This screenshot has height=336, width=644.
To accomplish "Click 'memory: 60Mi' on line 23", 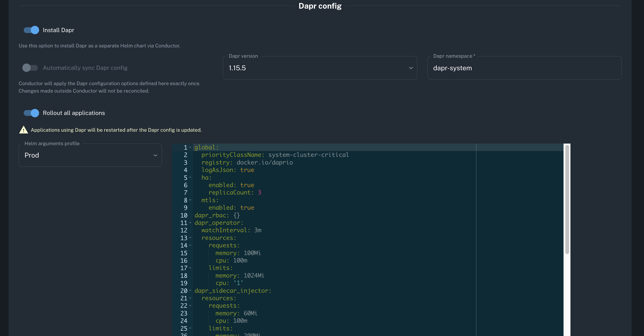I will tap(236, 313).
